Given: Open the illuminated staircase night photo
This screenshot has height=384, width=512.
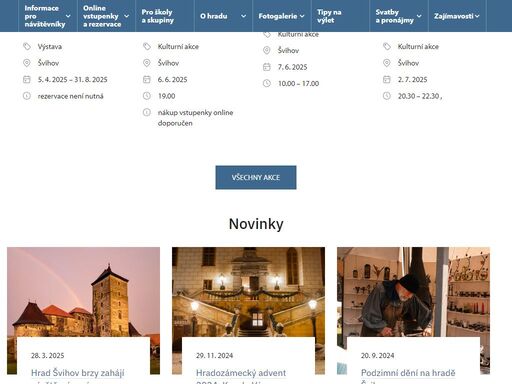Looking at the screenshot, I should (248, 292).
